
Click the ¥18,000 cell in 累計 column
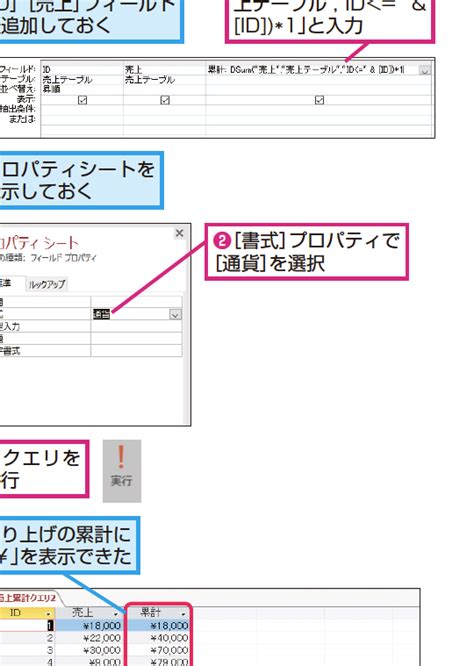click(158, 626)
